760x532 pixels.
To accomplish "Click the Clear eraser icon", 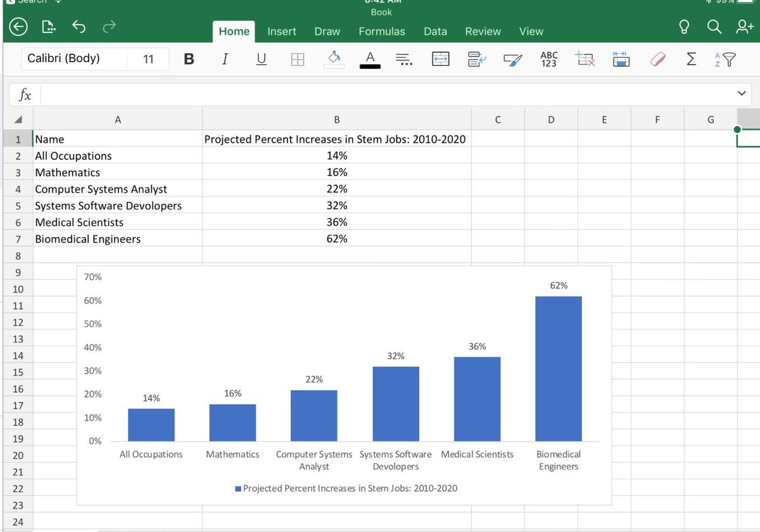I will pyautogui.click(x=658, y=60).
